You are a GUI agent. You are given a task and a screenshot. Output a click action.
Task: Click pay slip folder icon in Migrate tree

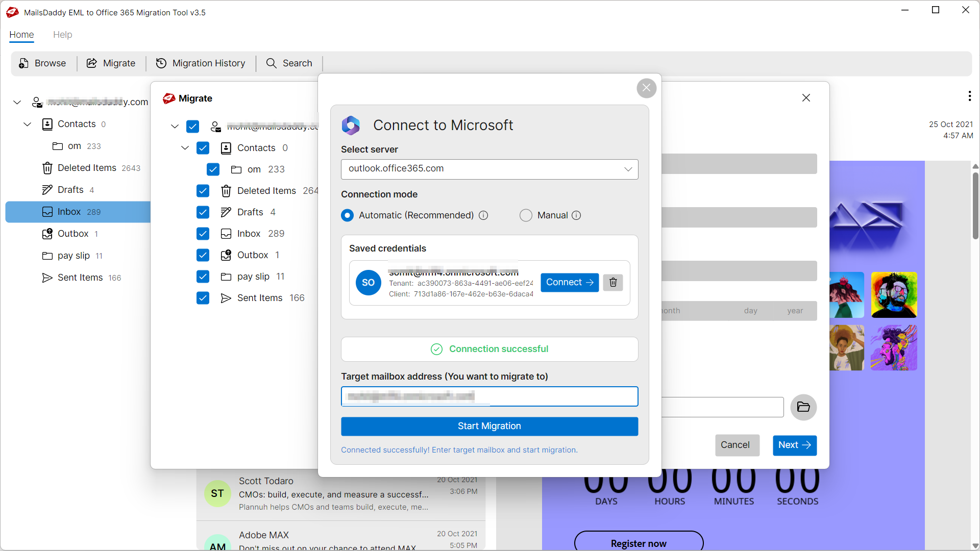click(226, 277)
